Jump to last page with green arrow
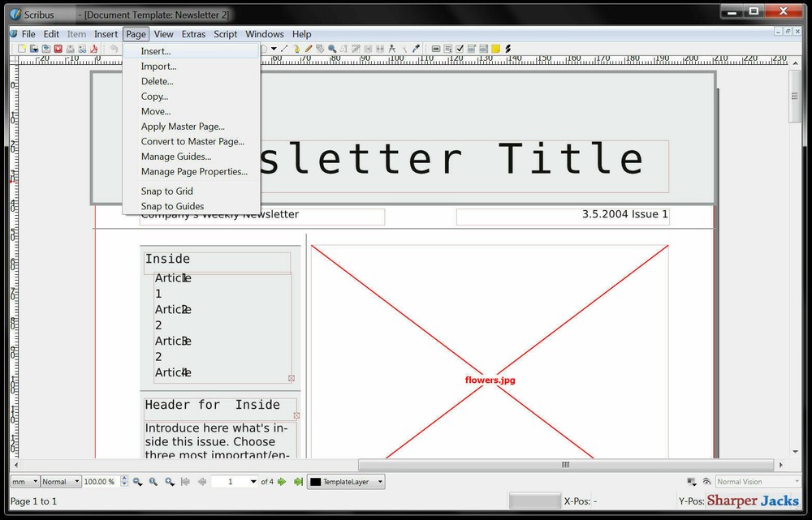The height and width of the screenshot is (520, 812). [297, 481]
